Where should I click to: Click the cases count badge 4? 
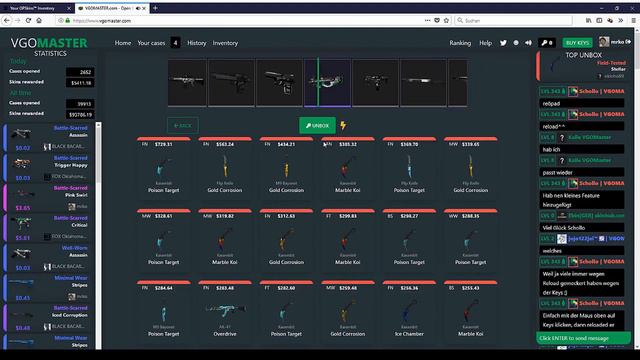tap(175, 42)
